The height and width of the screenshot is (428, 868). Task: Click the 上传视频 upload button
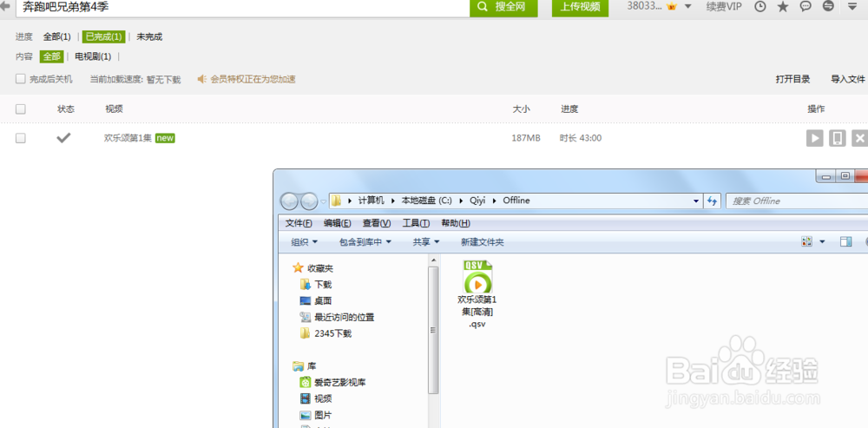580,7
